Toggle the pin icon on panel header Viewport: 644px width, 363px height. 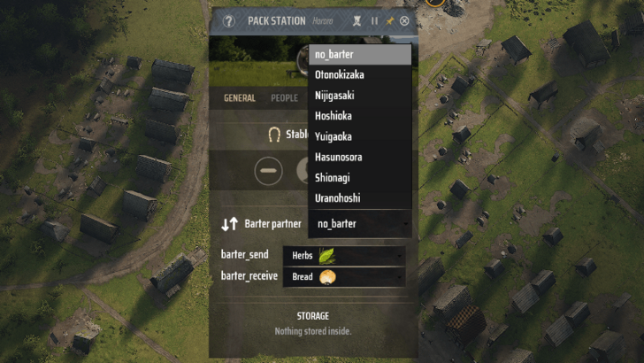coord(389,21)
